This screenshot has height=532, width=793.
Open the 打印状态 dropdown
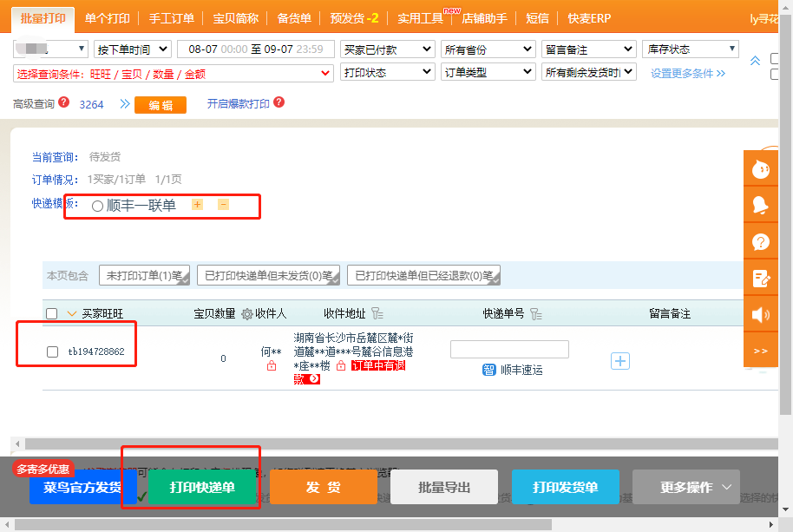point(388,72)
